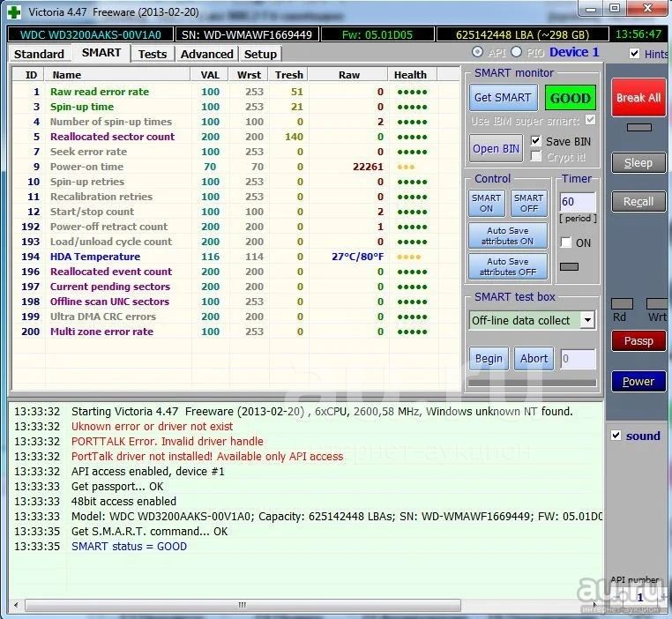The height and width of the screenshot is (619, 672).
Task: Click Begin in SMART test box
Action: 489,359
